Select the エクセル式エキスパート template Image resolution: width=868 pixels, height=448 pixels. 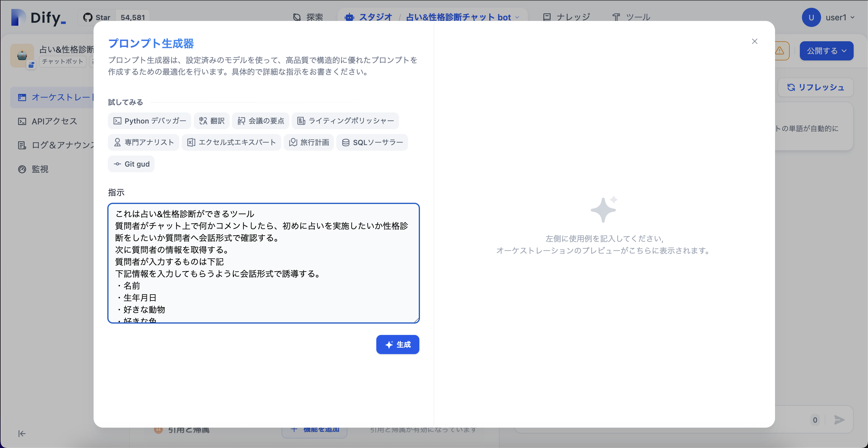click(x=231, y=142)
